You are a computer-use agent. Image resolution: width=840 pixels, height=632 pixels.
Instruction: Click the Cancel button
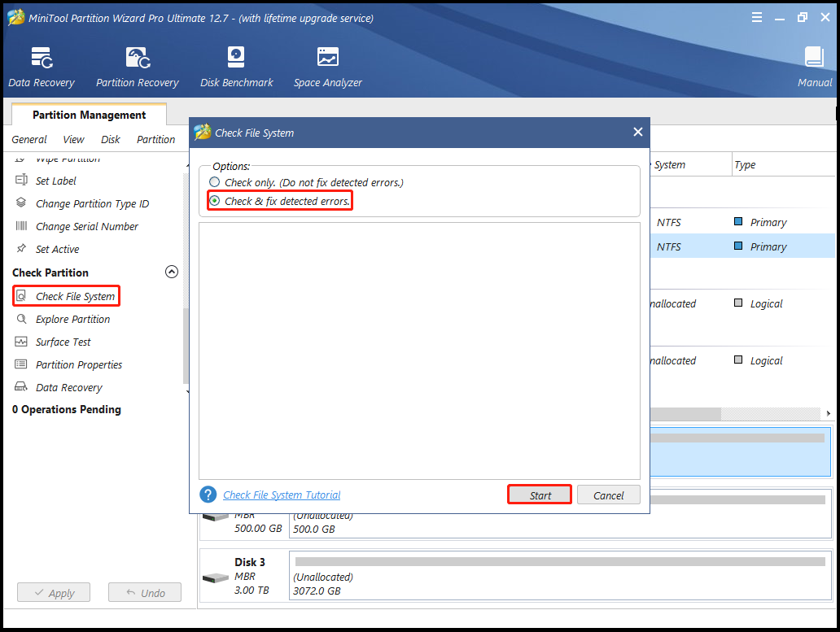point(608,495)
